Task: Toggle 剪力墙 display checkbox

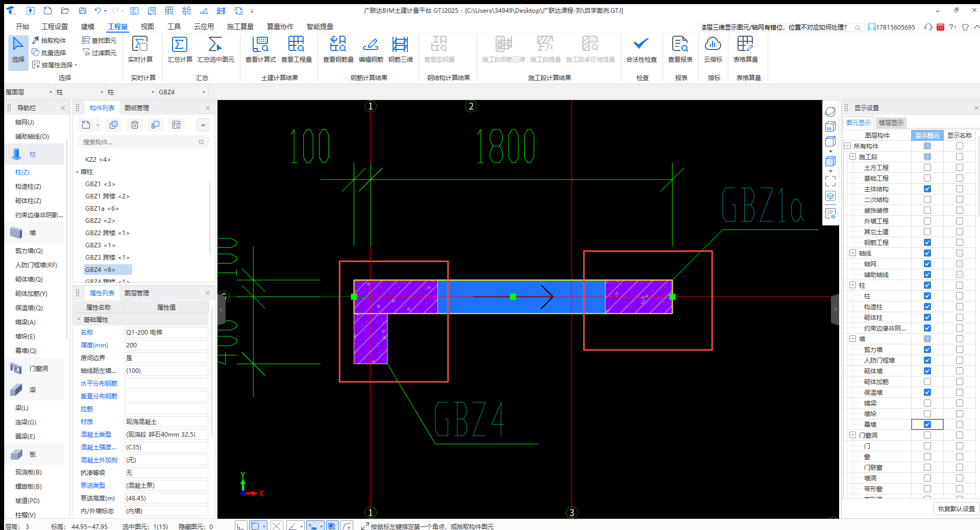Action: 927,349
